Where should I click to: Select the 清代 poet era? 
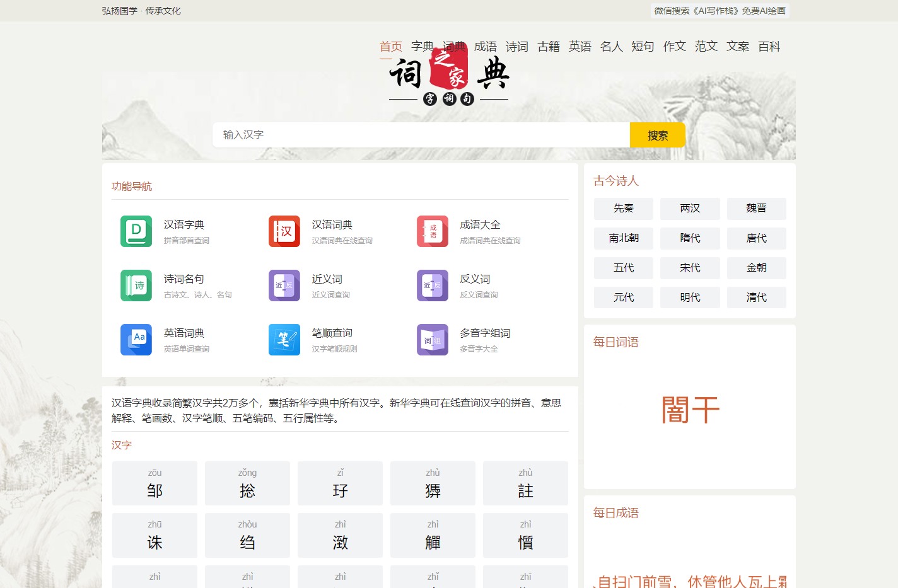click(x=757, y=297)
